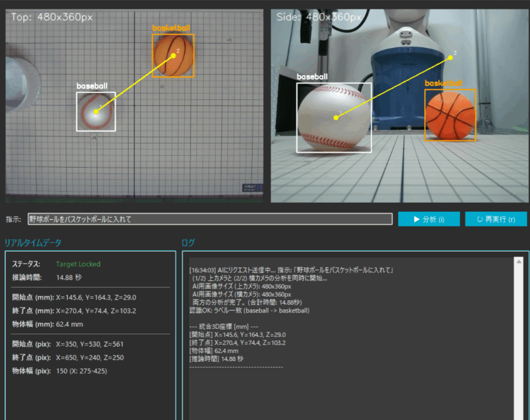530x420 pixels.
Task: Pick the yellow end marker 2 in Side view
Action: 450,57
